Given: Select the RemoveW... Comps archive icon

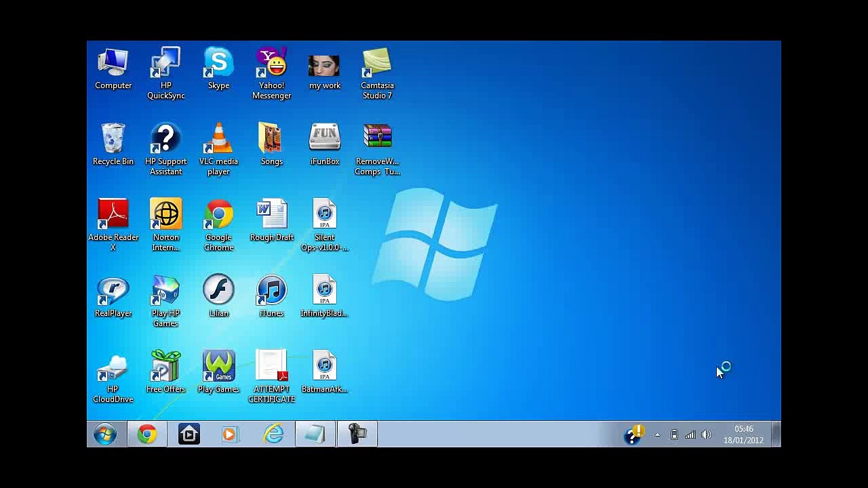Looking at the screenshot, I should [x=377, y=149].
